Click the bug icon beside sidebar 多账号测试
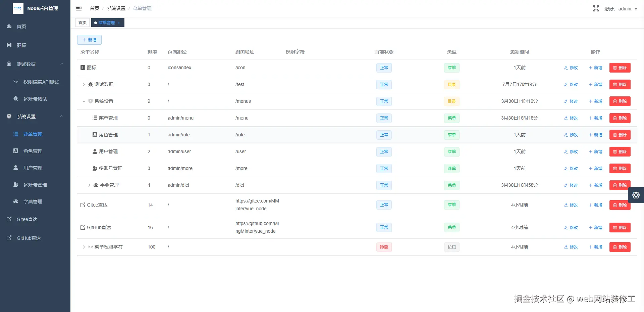Image resolution: width=644 pixels, height=312 pixels. tap(16, 98)
